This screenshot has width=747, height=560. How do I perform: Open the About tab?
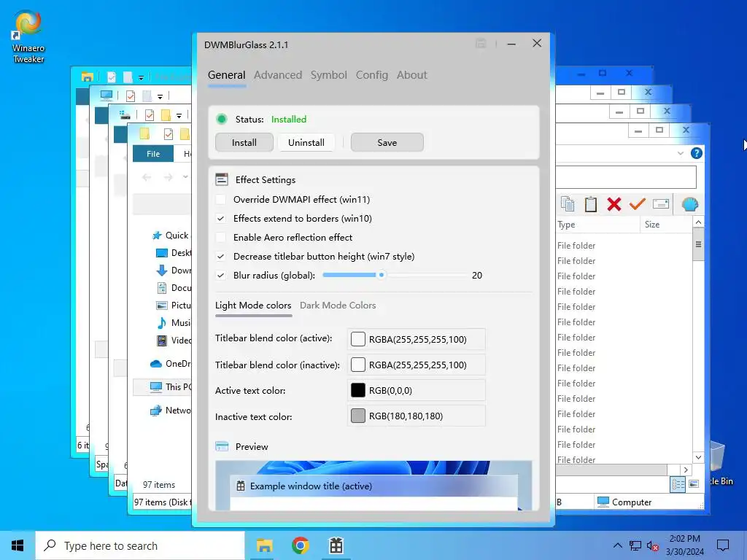pos(412,75)
